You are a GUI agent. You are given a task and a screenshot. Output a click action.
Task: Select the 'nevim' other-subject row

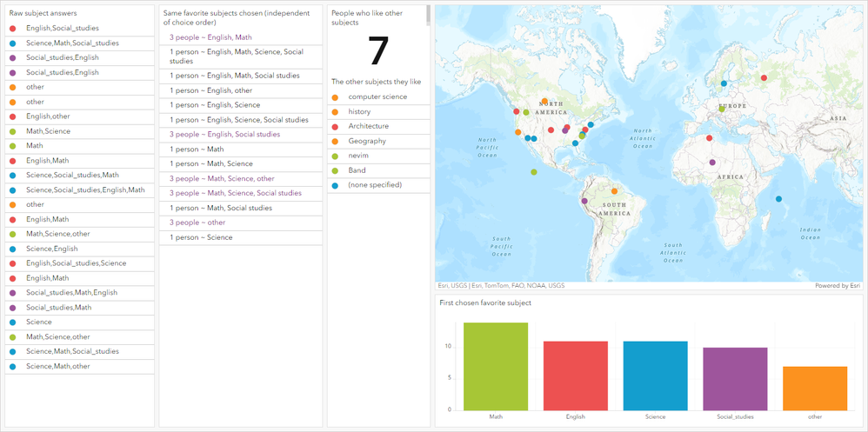(378, 156)
